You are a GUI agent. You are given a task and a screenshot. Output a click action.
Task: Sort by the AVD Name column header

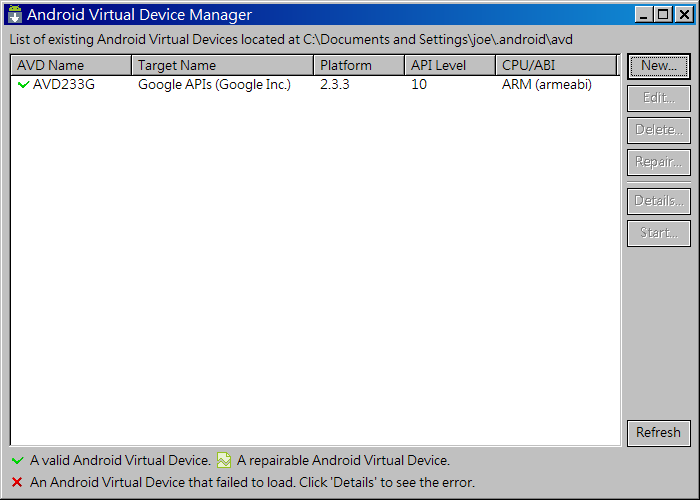tap(70, 65)
